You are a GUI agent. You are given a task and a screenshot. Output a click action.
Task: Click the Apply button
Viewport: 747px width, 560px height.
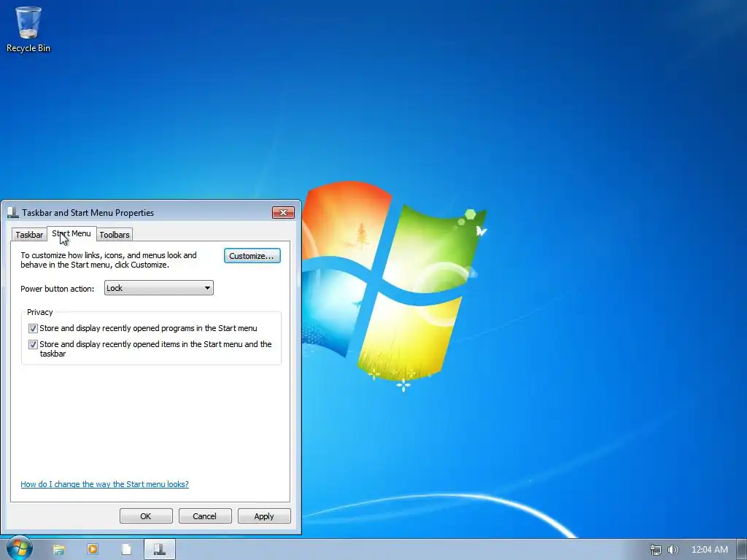tap(264, 516)
